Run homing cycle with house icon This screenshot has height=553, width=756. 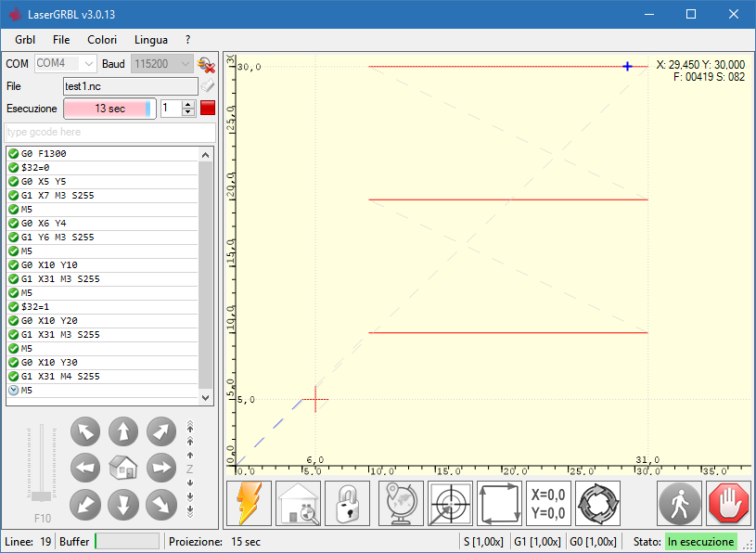pyautogui.click(x=298, y=503)
